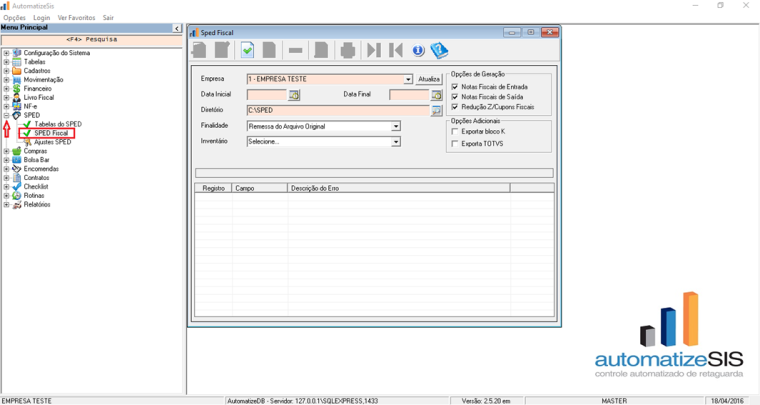Click the Campo column header

[x=260, y=188]
